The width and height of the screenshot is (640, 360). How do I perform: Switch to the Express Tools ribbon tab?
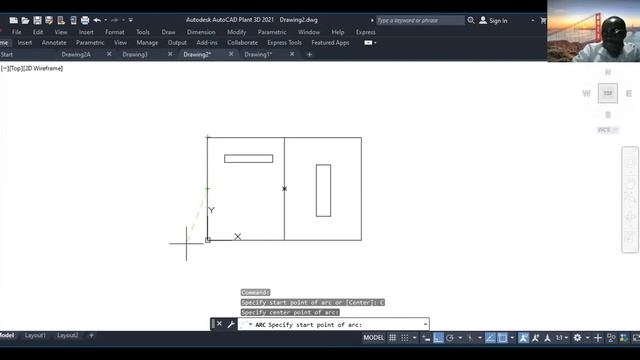pyautogui.click(x=284, y=42)
